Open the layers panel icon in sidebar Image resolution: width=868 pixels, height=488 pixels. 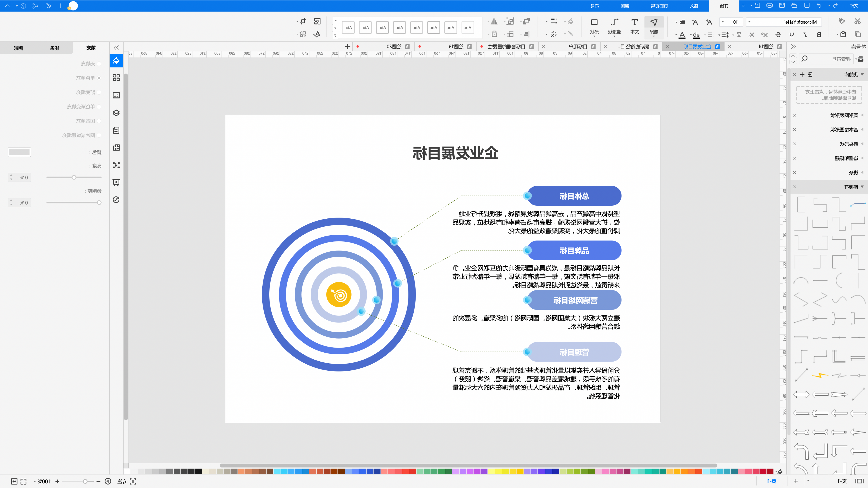[x=116, y=113]
